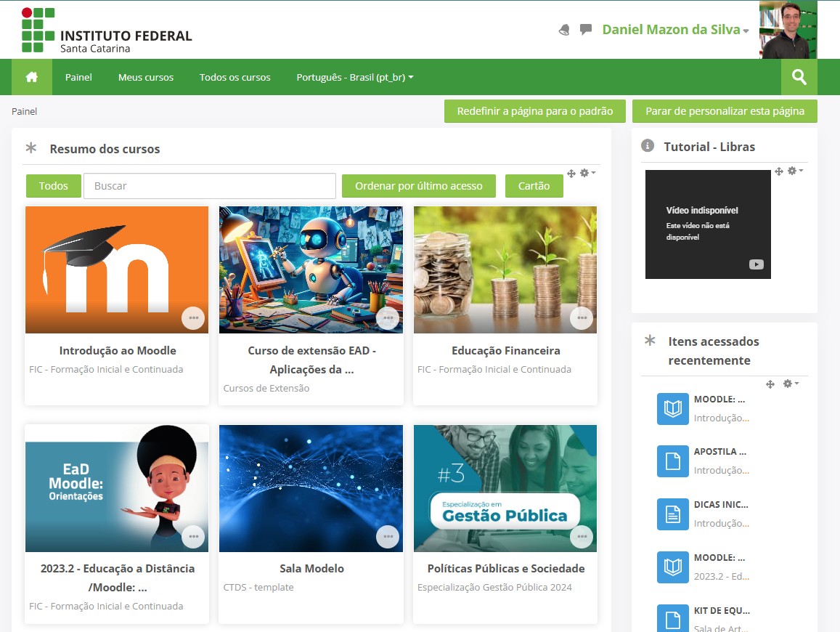The image size is (840, 632).
Task: Open the messages chat bubble icon
Action: point(586,30)
